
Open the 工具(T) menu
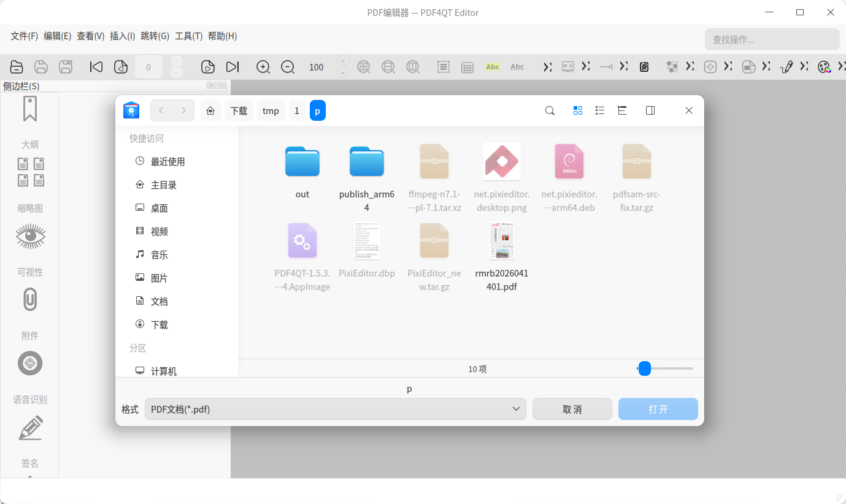[188, 36]
